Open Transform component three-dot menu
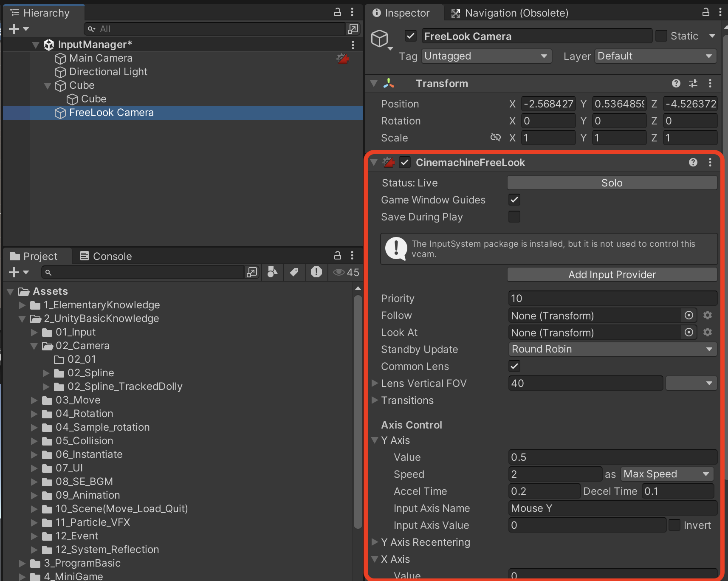 [710, 84]
